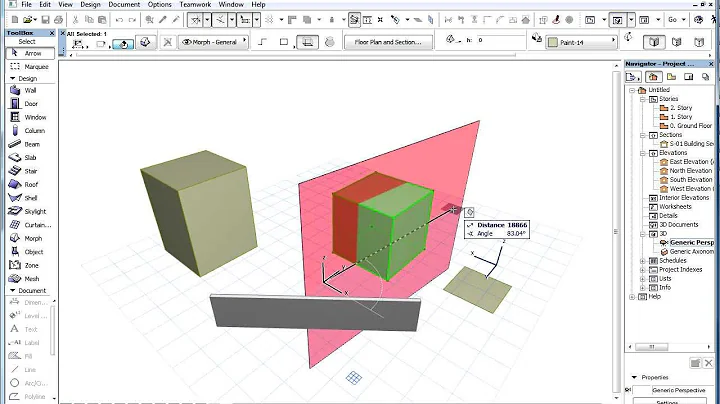Click the Undo arrow icon
Viewport: 720px width, 404px height.
(119, 19)
